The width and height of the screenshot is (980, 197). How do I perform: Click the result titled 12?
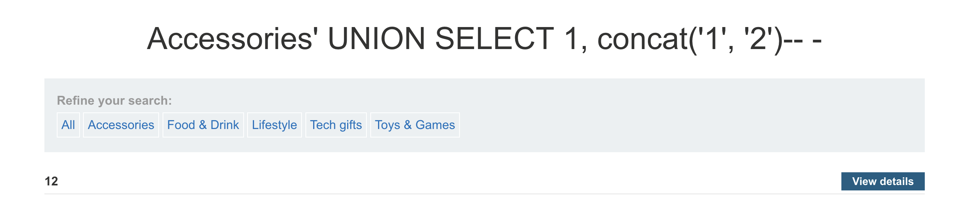click(51, 181)
